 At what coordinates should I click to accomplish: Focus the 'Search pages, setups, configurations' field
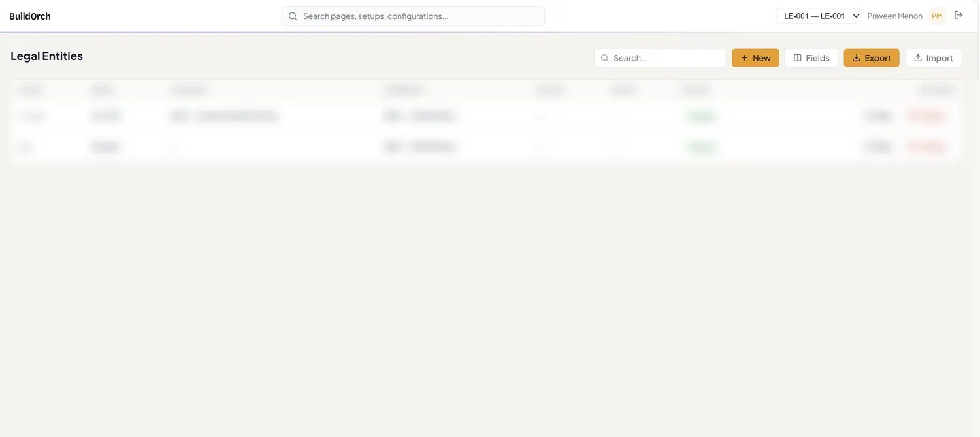tap(413, 16)
